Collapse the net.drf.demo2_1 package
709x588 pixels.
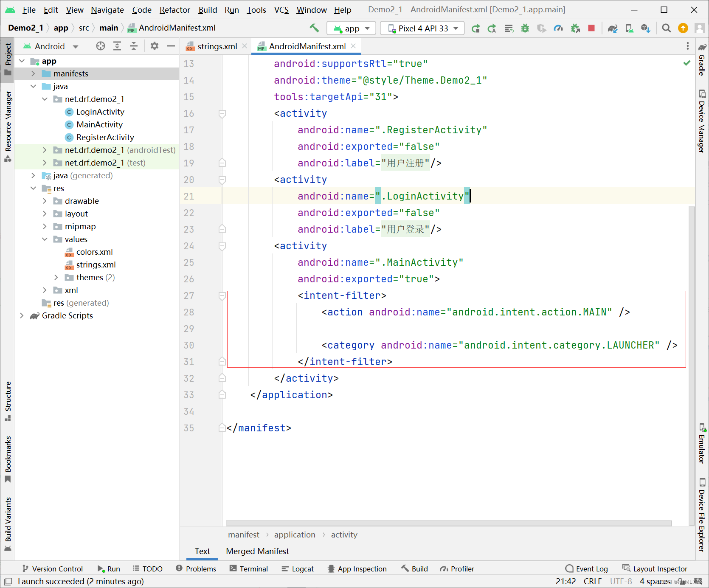pyautogui.click(x=45, y=99)
